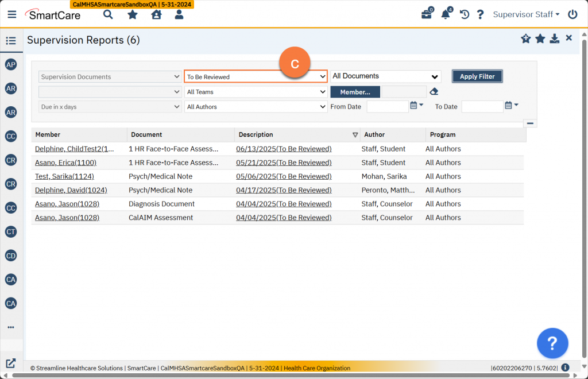Open the Asano, Erica(1100) member link
The height and width of the screenshot is (379, 588).
(65, 163)
